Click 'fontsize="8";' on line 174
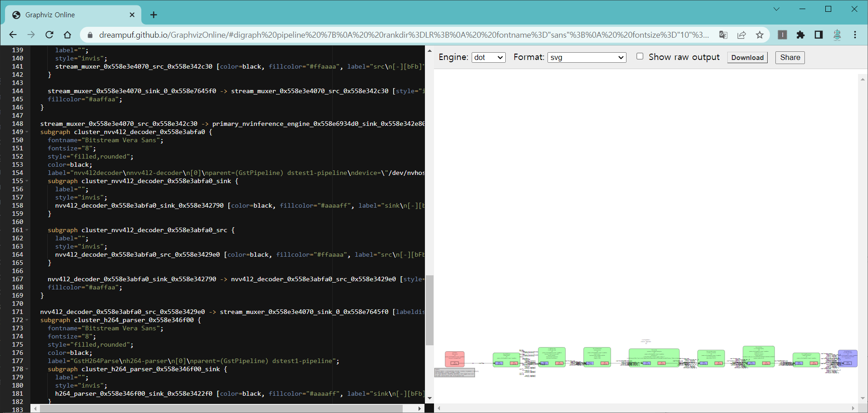 pos(72,337)
